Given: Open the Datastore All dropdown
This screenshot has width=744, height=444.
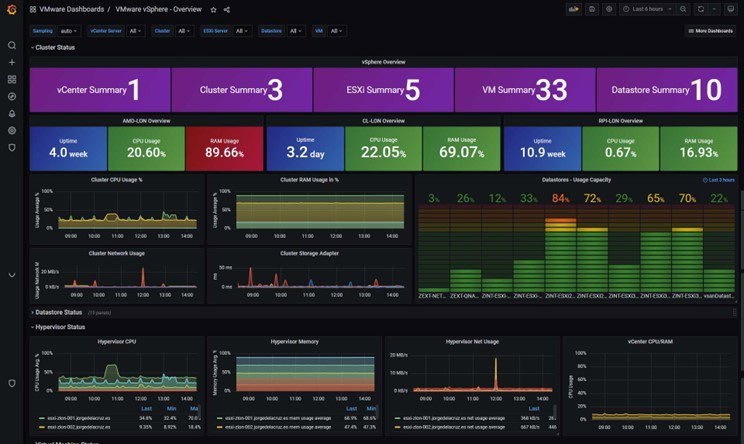Looking at the screenshot, I should tap(296, 31).
